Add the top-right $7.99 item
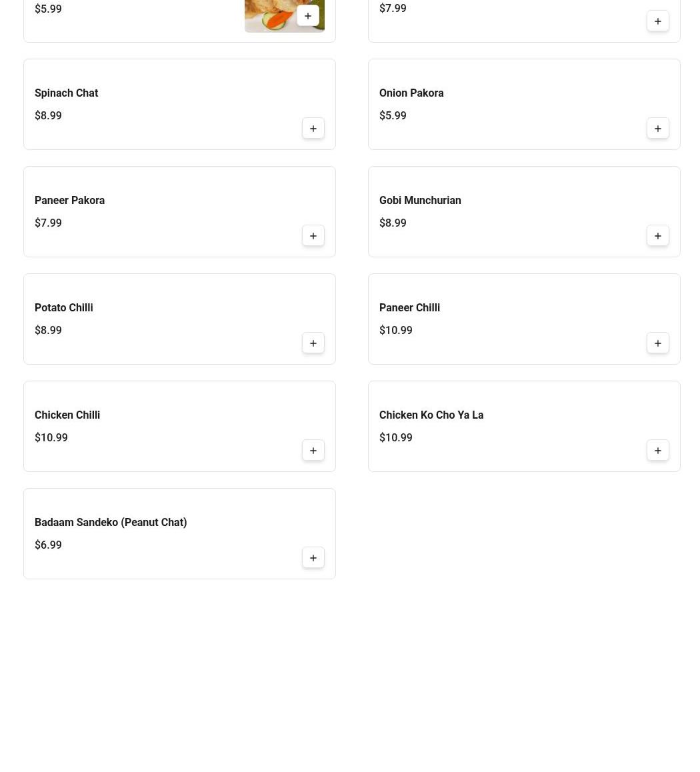 [657, 21]
